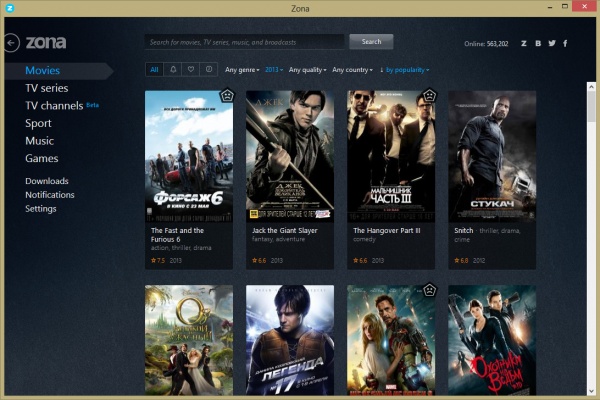Open the Iron Man poster
This screenshot has height=400, width=600.
391,340
